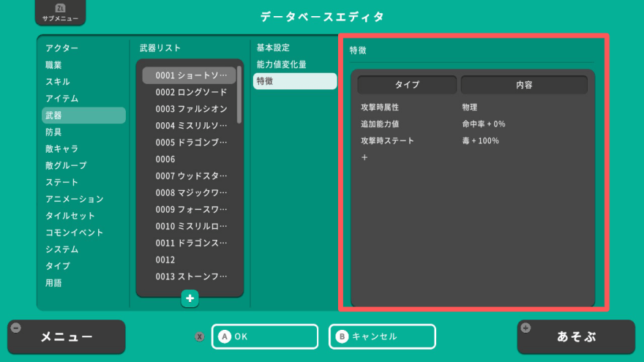The height and width of the screenshot is (362, 644).
Task: Click the タイプ column header
Action: (x=407, y=85)
